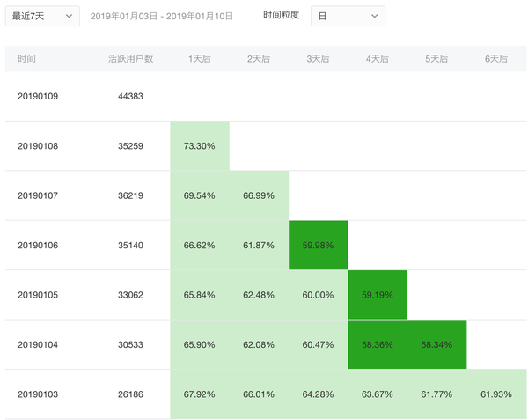Click the 67.92% retention cell
This screenshot has height=420, width=528.
pos(200,394)
